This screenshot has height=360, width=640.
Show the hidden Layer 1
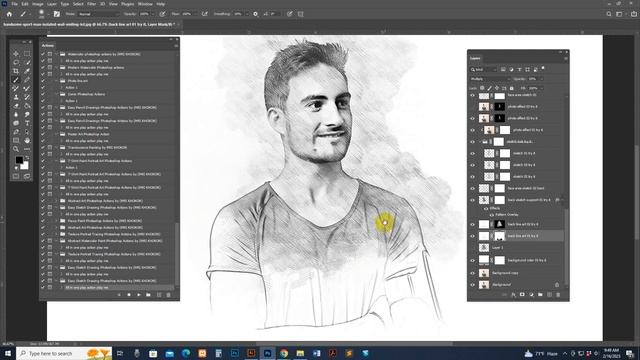click(x=473, y=247)
